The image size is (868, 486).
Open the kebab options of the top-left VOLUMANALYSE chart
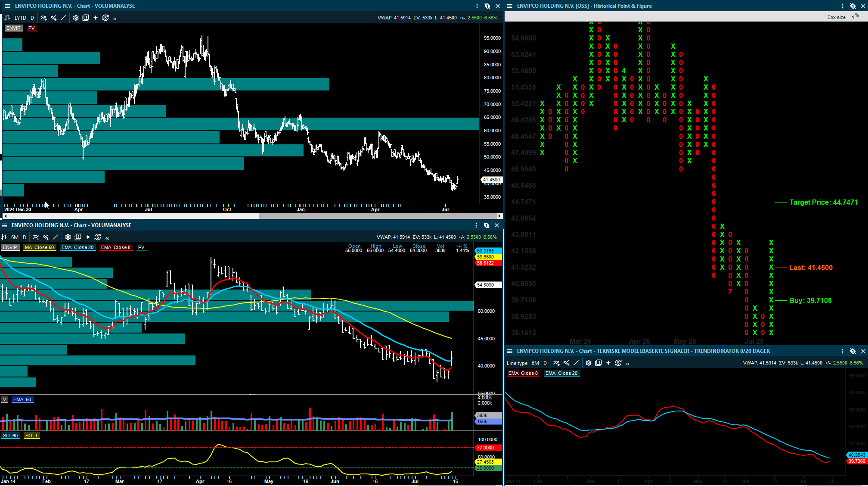[x=477, y=6]
